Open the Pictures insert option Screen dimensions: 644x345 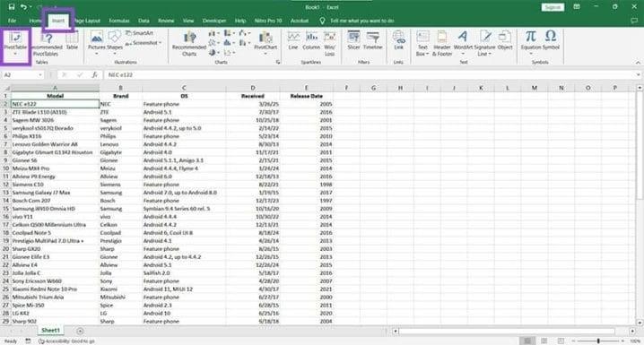pos(97,43)
